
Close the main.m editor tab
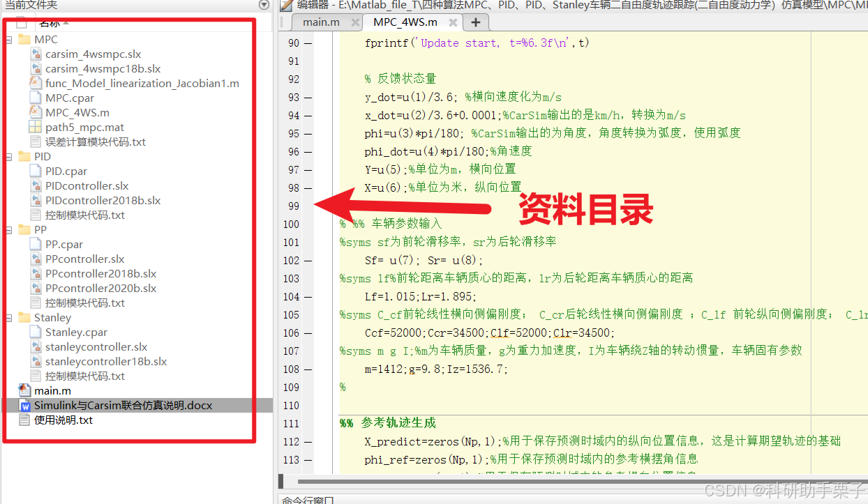[355, 22]
